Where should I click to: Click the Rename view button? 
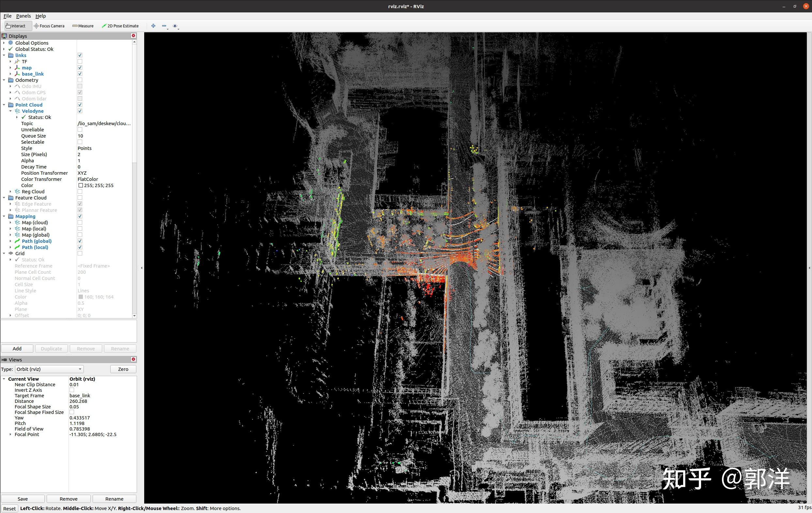click(x=114, y=499)
